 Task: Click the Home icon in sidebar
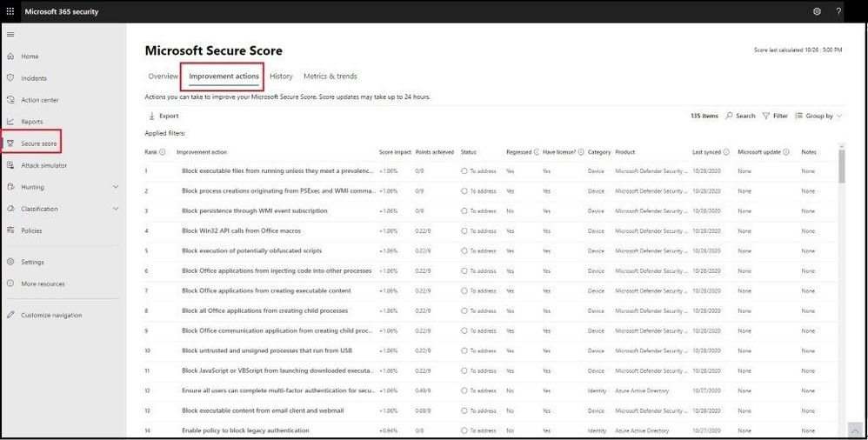pos(10,56)
